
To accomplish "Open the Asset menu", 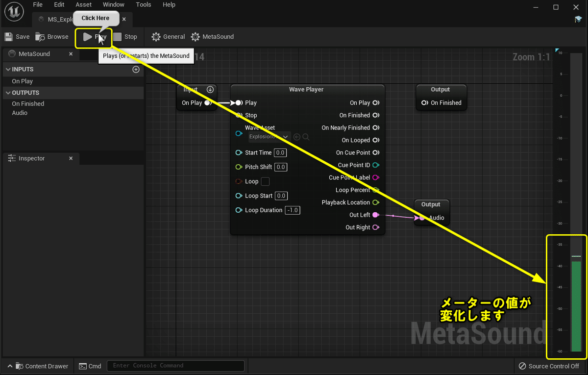I will [84, 4].
